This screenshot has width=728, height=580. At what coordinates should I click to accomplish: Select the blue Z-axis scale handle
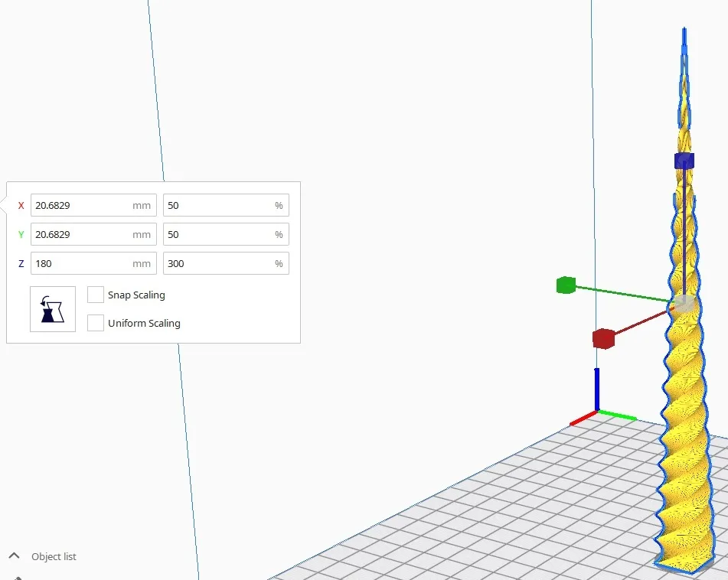point(684,161)
